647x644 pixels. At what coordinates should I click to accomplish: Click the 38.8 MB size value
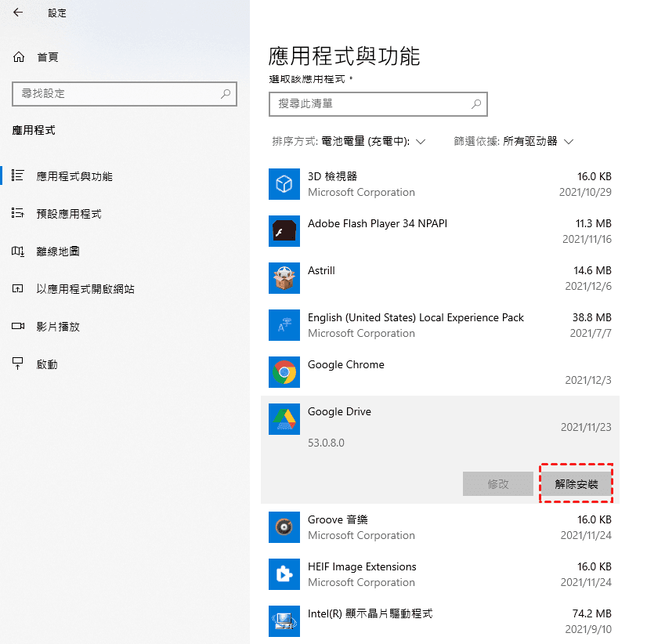591,317
